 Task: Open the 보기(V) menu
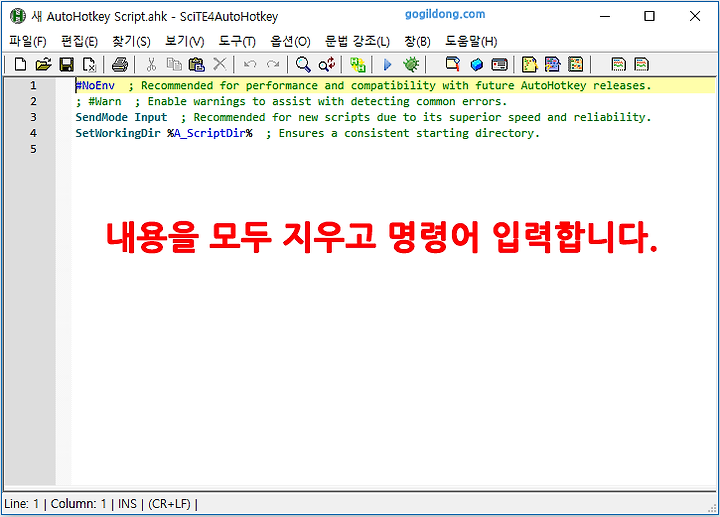pyautogui.click(x=185, y=41)
